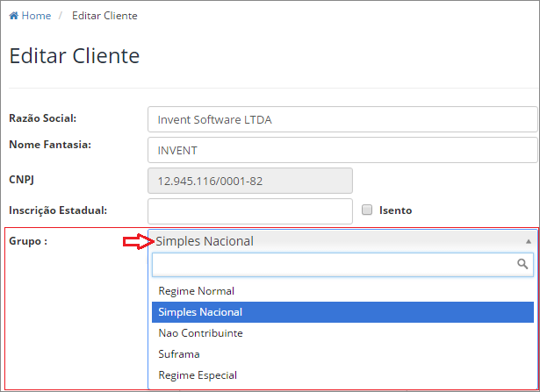The image size is (540, 392).
Task: Click the empty Inscrição Estadual field
Action: [x=250, y=211]
